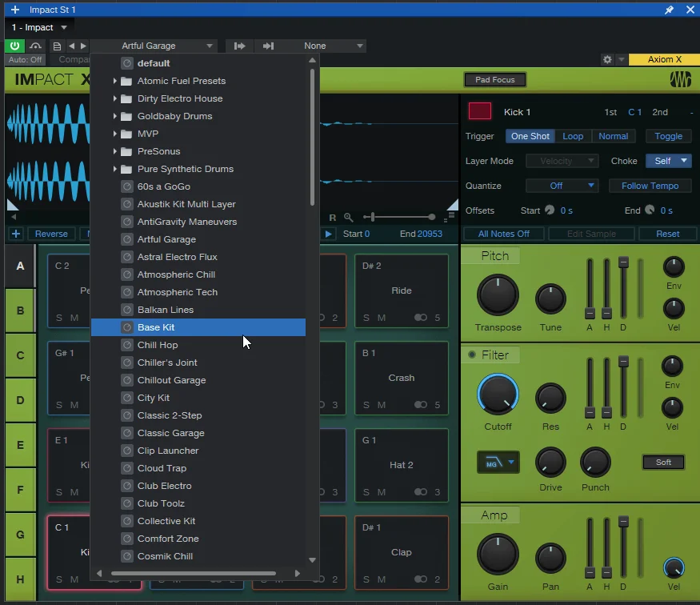Set trigger mode to Normal
Screen dimensions: 700x605
(x=613, y=136)
